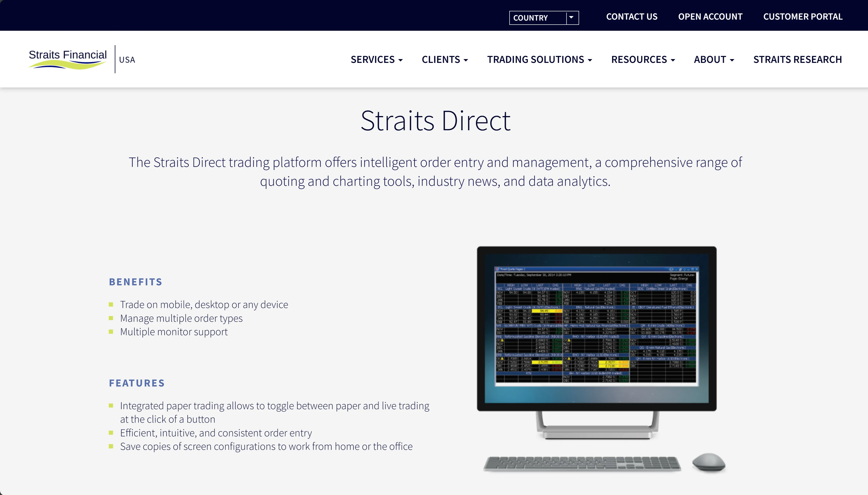Click the FEATURES section heading
868x495 pixels.
click(x=137, y=383)
